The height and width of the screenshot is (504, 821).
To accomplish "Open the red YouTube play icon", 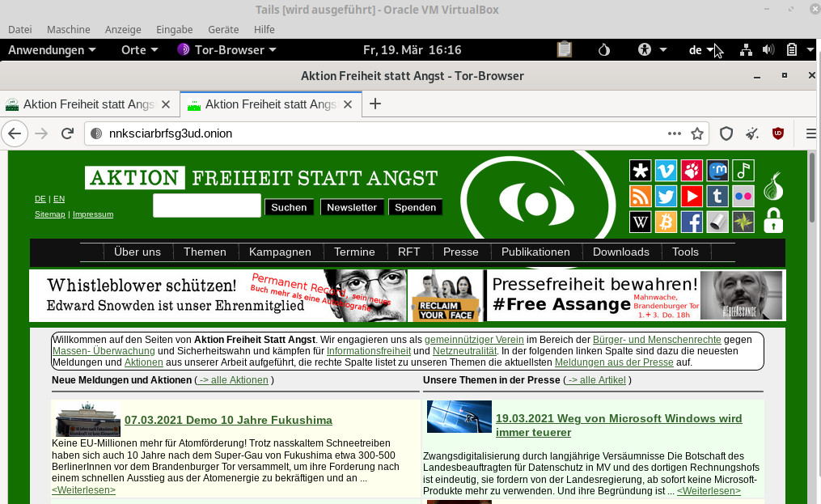I will coord(692,197).
